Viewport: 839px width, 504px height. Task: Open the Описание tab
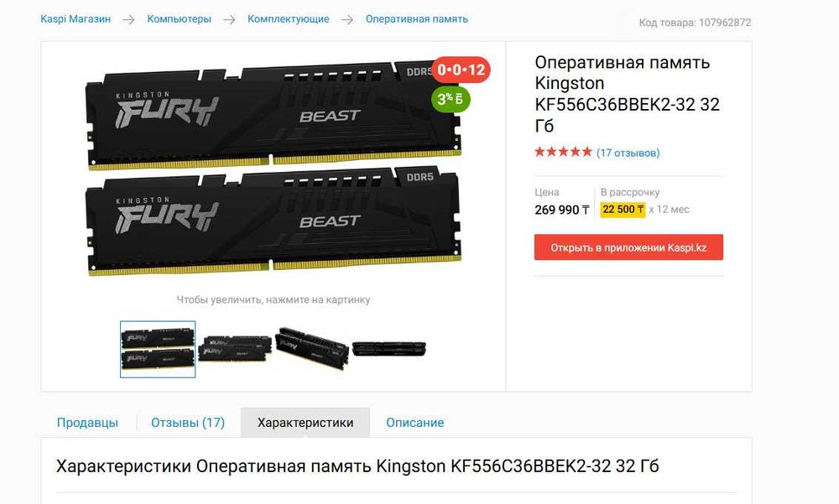coord(415,423)
